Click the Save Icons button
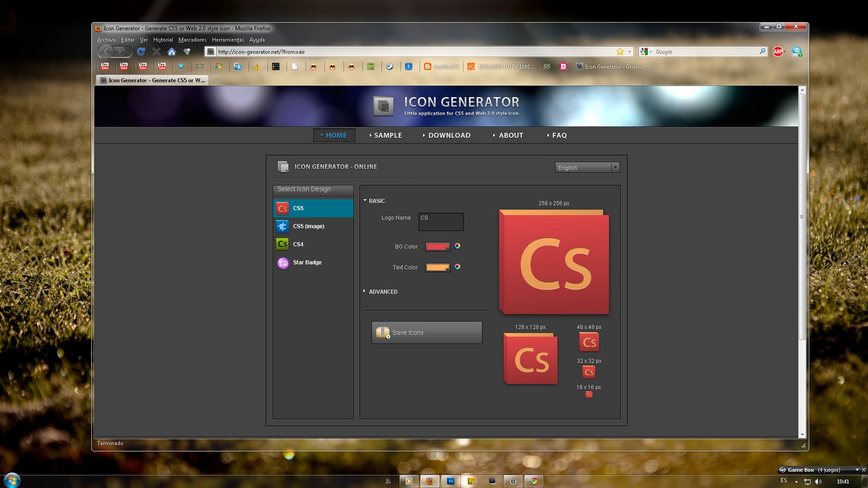The image size is (868, 488). pos(427,332)
